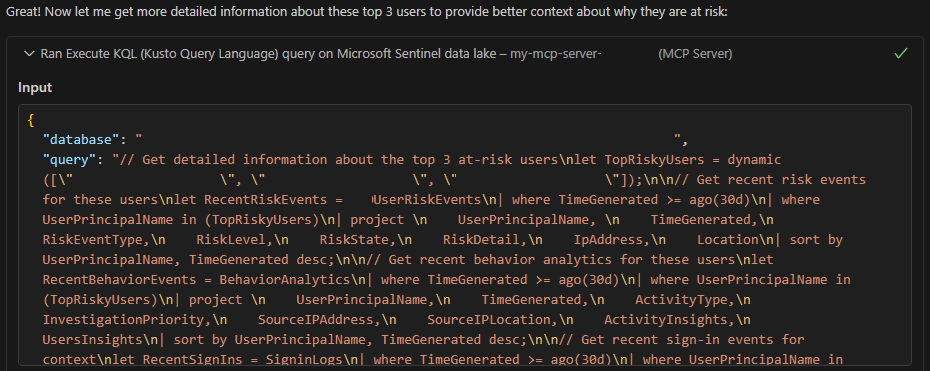Click the opening curly brace of the JSON
The image size is (930, 371).
coord(31,120)
